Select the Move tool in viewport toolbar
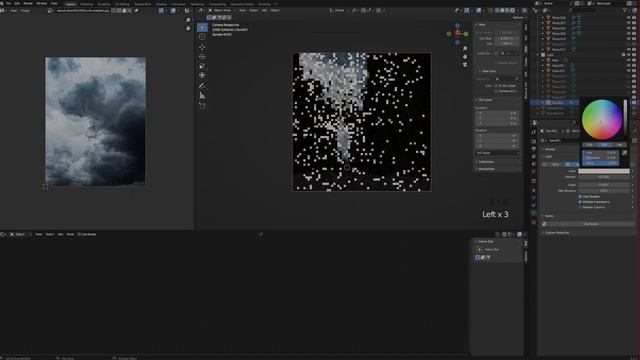The image size is (640, 360). click(x=202, y=47)
